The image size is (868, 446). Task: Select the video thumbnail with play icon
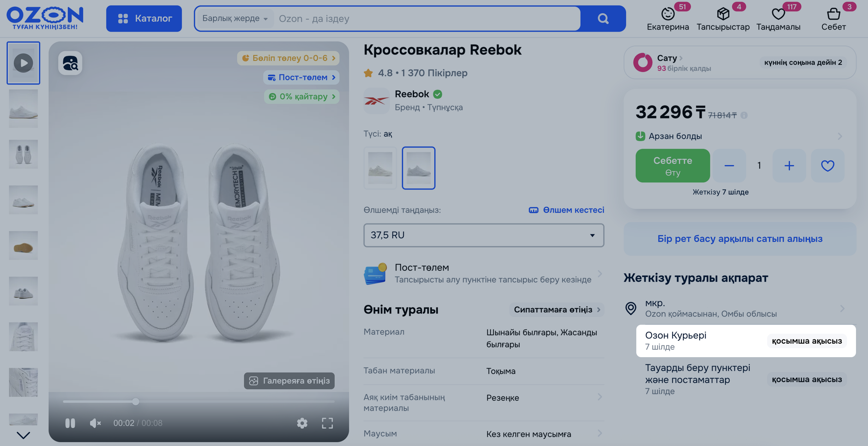(x=23, y=63)
